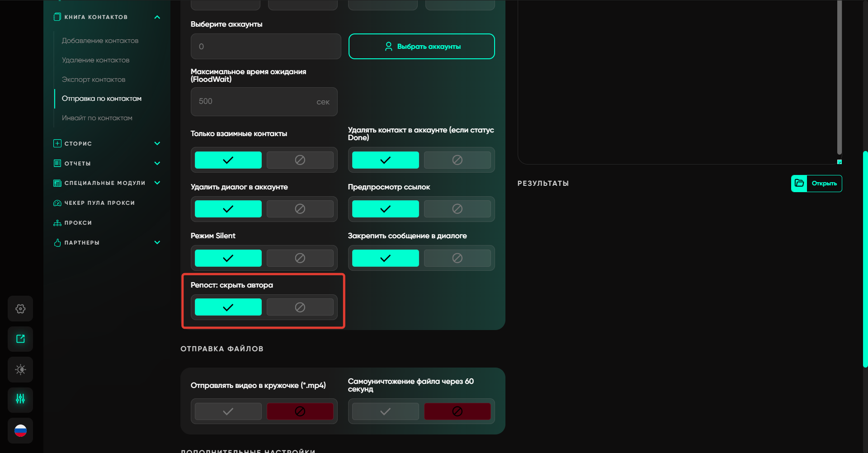Disable Режим Silent option

(300, 258)
